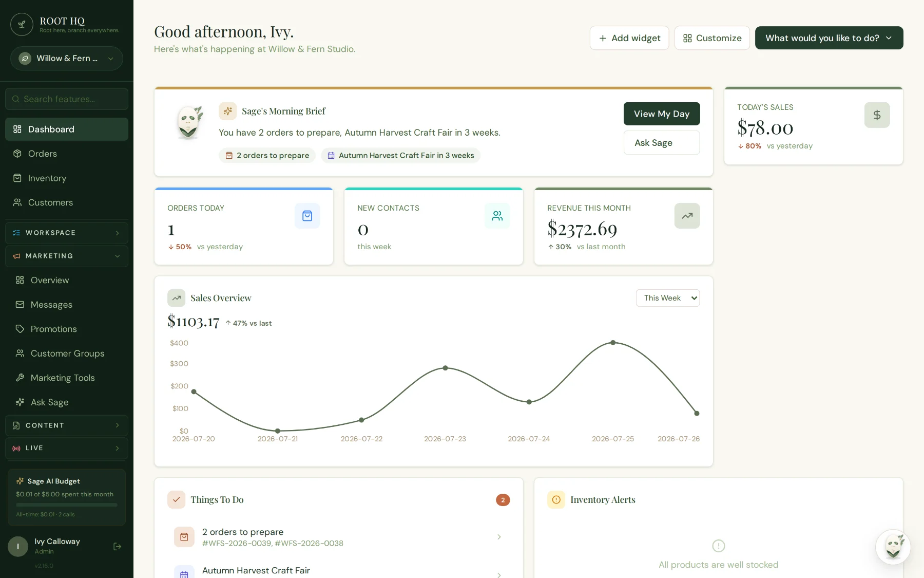Click the Root HQ sprout logo
The image size is (924, 578).
click(x=22, y=24)
